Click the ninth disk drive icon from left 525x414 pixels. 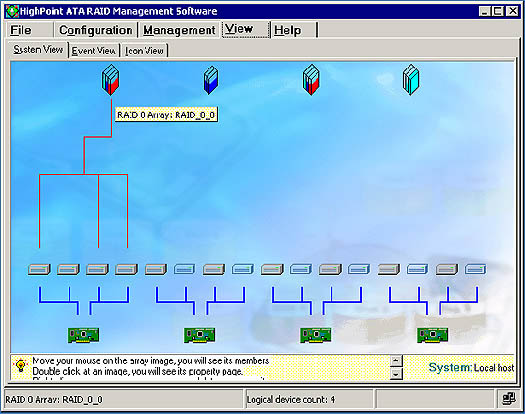[272, 269]
